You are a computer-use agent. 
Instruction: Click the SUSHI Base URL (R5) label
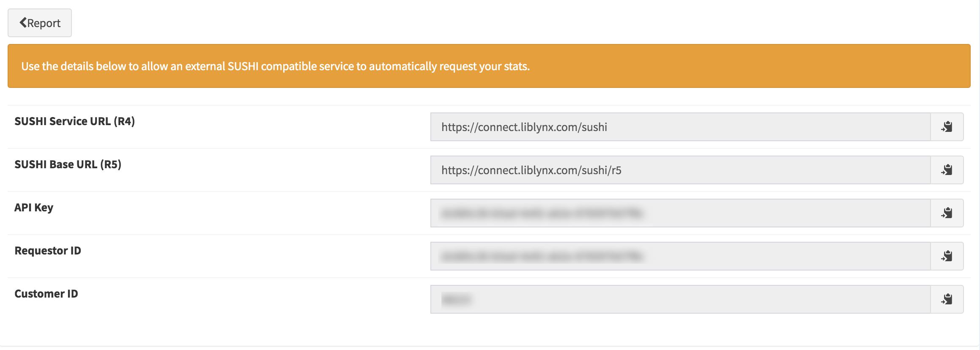68,164
